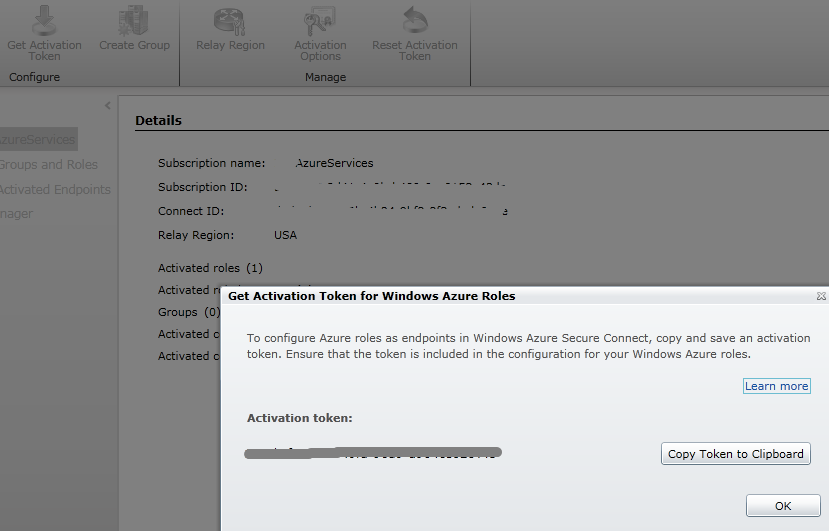Image resolution: width=829 pixels, height=531 pixels.
Task: Select AzureServices in the left navigation
Action: pyautogui.click(x=38, y=139)
